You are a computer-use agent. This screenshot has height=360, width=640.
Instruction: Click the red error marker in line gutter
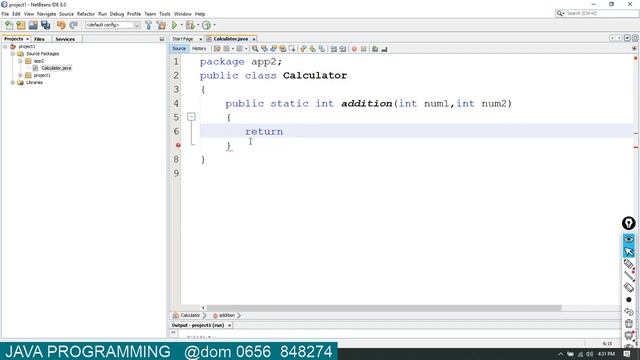pos(178,145)
